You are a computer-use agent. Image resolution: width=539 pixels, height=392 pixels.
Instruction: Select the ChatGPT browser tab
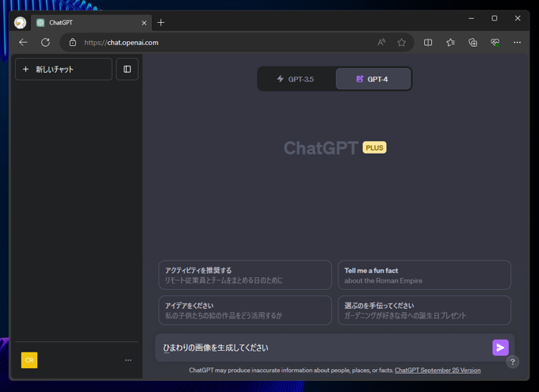click(x=92, y=23)
